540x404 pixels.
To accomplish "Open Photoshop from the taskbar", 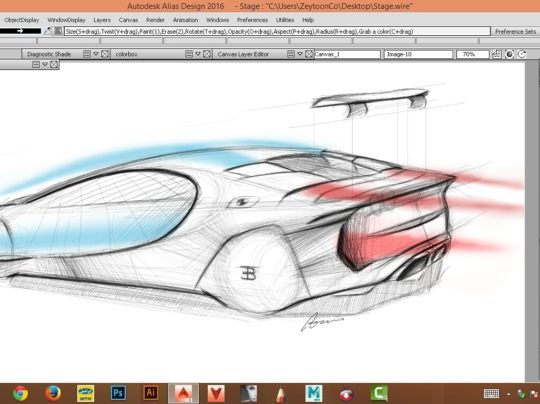I will tap(118, 393).
